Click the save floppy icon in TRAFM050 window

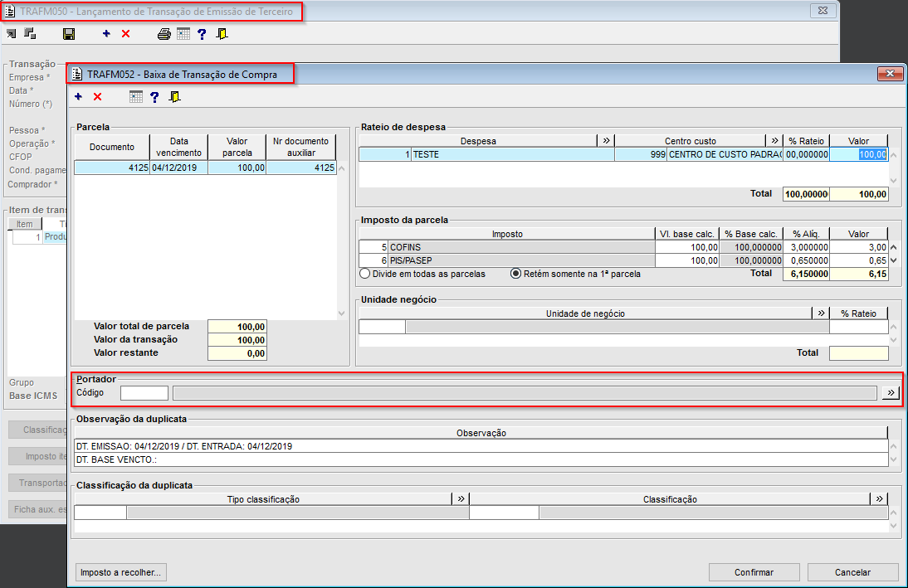point(69,34)
